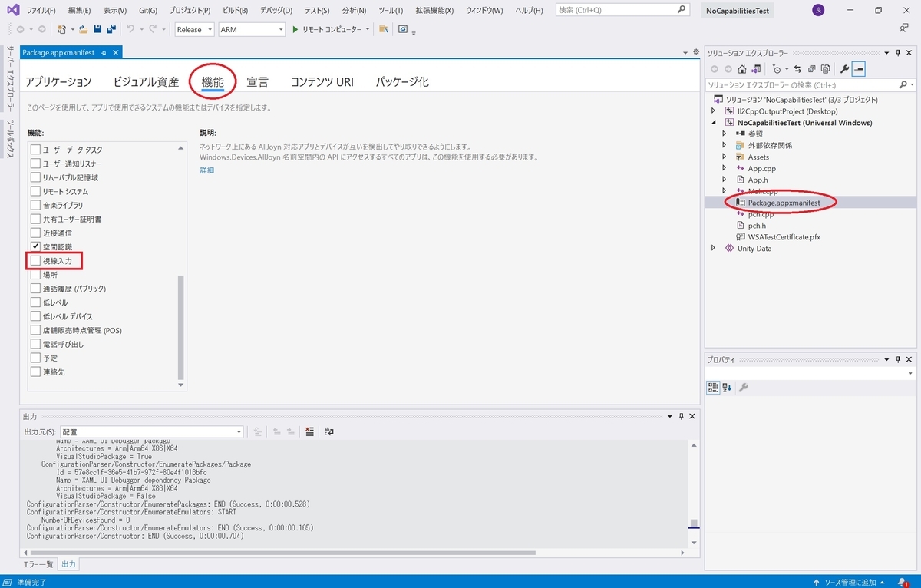
Task: Open the ツールボックス side tab
Action: coord(11,139)
